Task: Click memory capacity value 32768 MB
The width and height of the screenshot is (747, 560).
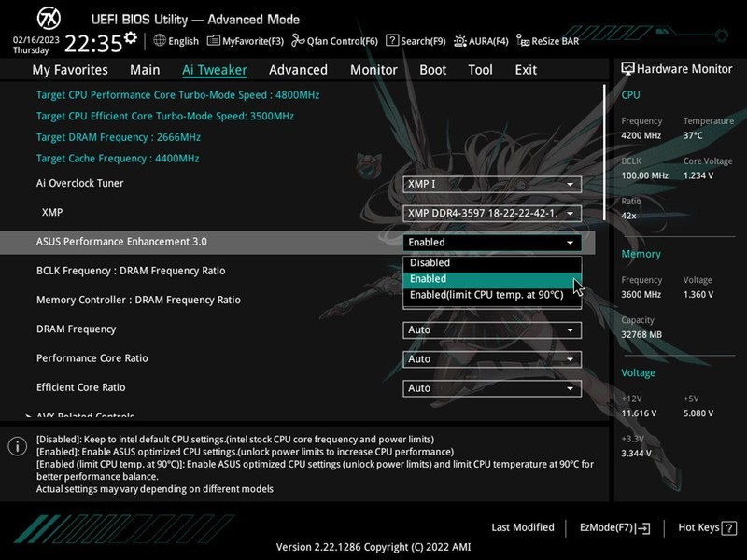Action: (641, 335)
